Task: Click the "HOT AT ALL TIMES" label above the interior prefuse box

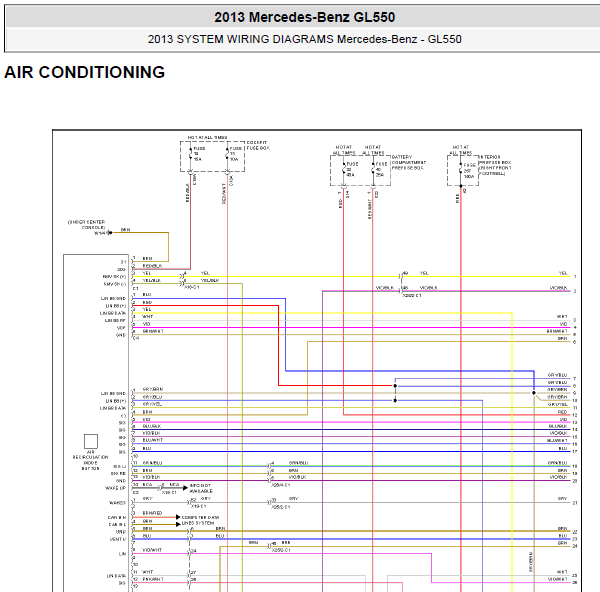Action: click(x=461, y=150)
